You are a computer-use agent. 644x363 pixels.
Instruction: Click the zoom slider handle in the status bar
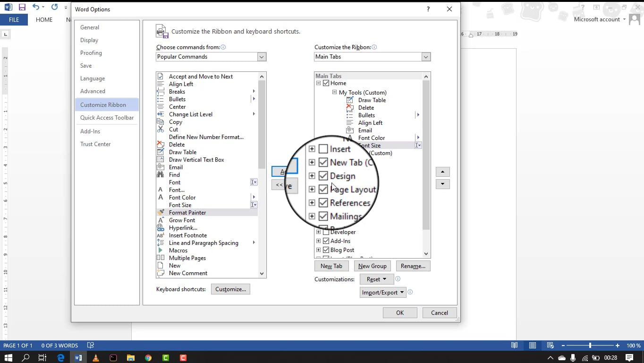pos(590,346)
